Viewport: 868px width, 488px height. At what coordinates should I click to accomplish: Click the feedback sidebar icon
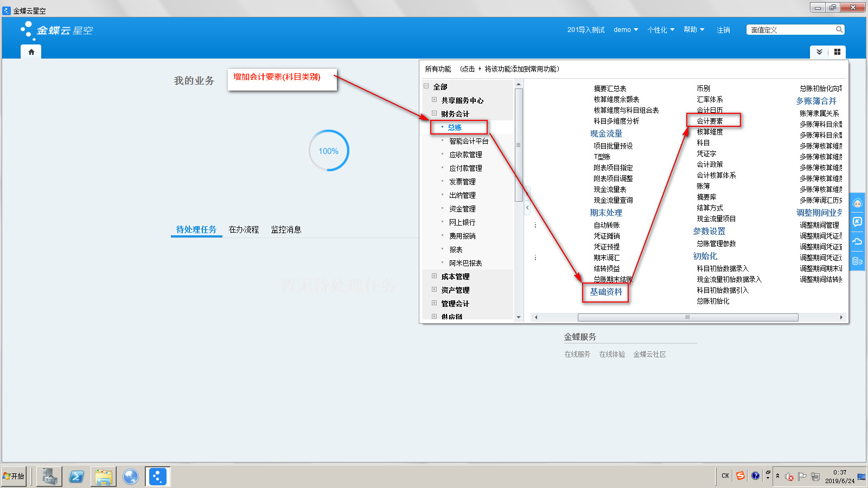pos(857,222)
